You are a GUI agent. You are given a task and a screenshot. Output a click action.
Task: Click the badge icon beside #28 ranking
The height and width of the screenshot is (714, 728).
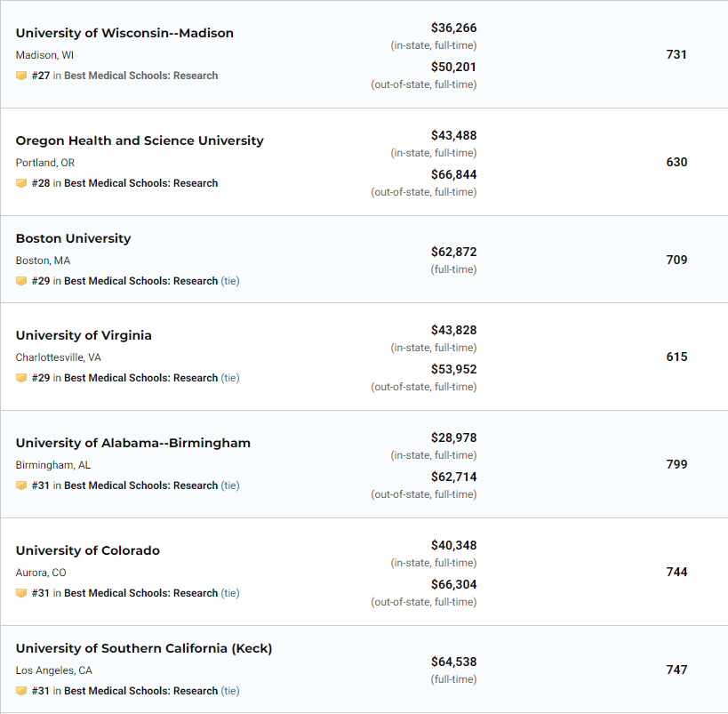tap(21, 183)
